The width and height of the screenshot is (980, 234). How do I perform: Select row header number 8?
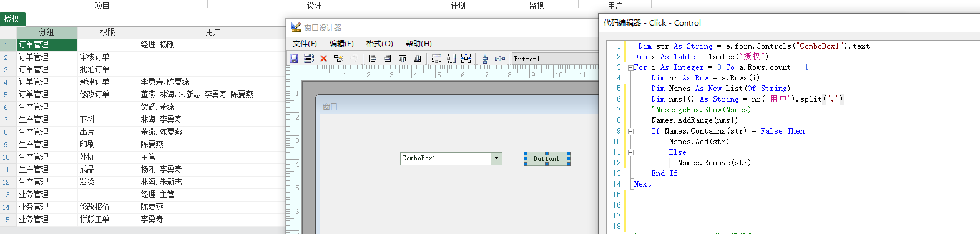click(x=8, y=132)
